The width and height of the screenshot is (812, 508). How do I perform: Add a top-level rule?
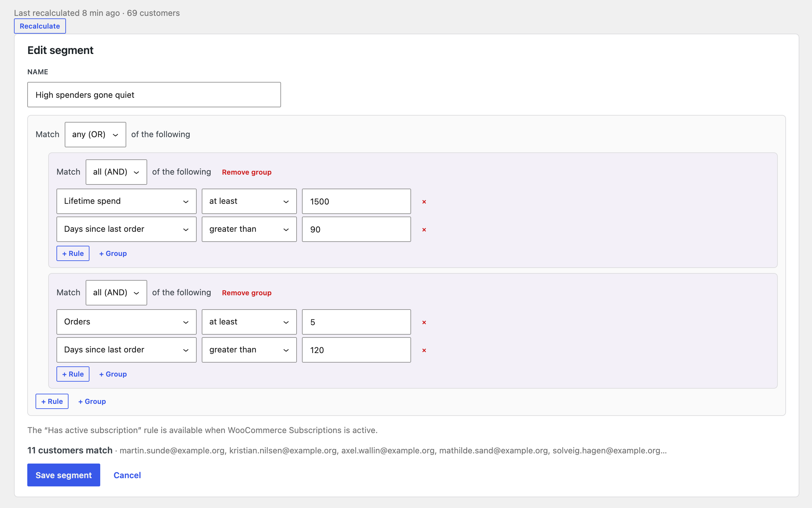[52, 401]
